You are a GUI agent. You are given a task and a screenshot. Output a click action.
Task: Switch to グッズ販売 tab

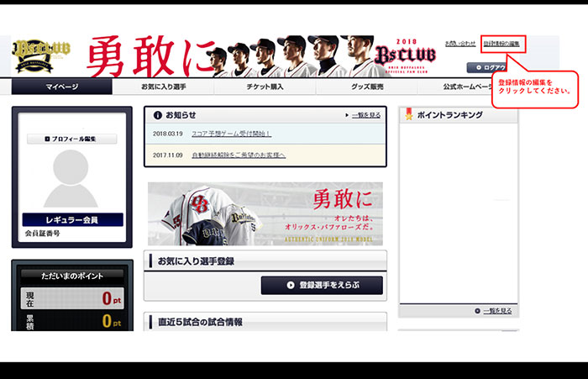[x=366, y=87]
